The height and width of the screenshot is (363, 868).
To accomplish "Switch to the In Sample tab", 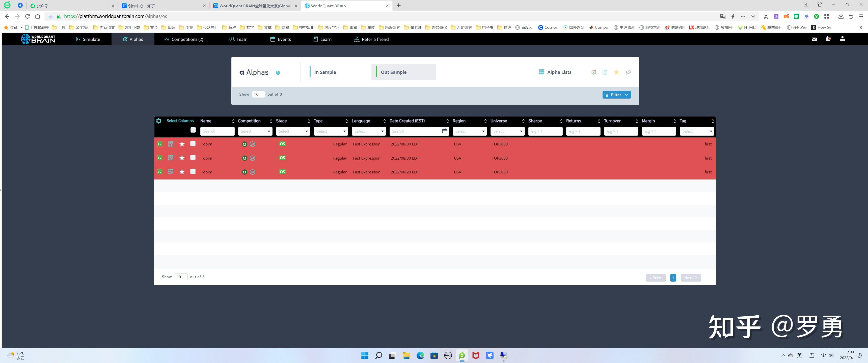I will tap(325, 72).
